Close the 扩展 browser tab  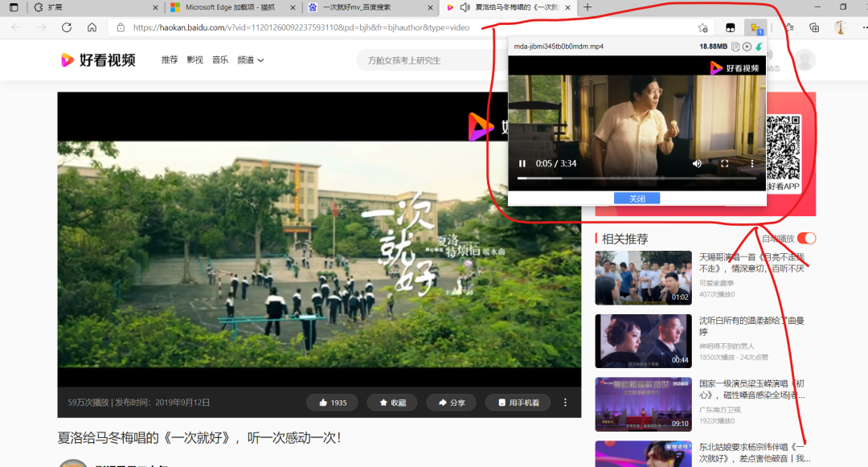[155, 8]
